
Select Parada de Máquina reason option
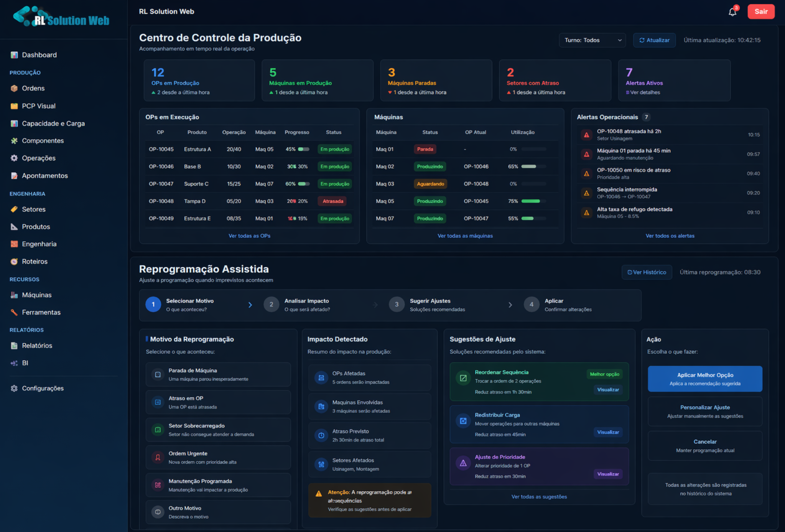[218, 374]
